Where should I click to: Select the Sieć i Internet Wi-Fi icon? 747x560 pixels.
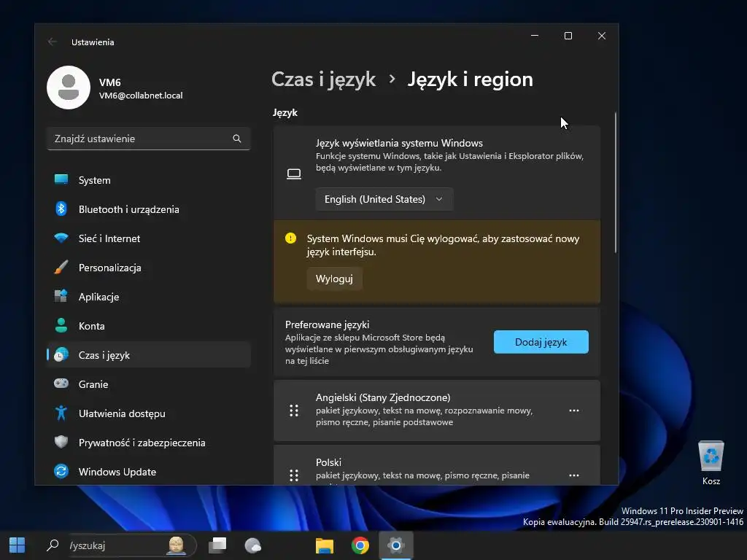tap(61, 238)
